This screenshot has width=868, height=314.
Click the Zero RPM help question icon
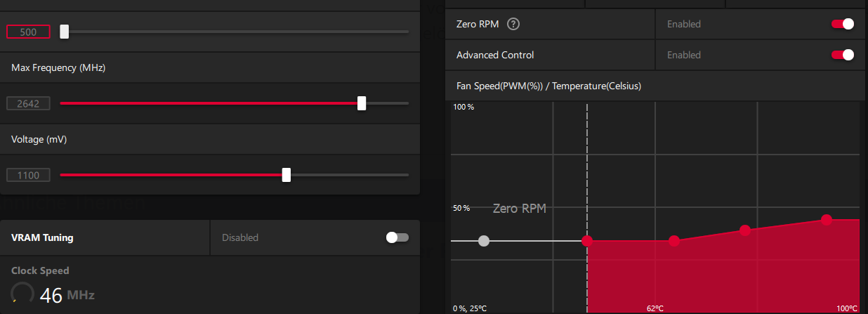click(x=513, y=24)
